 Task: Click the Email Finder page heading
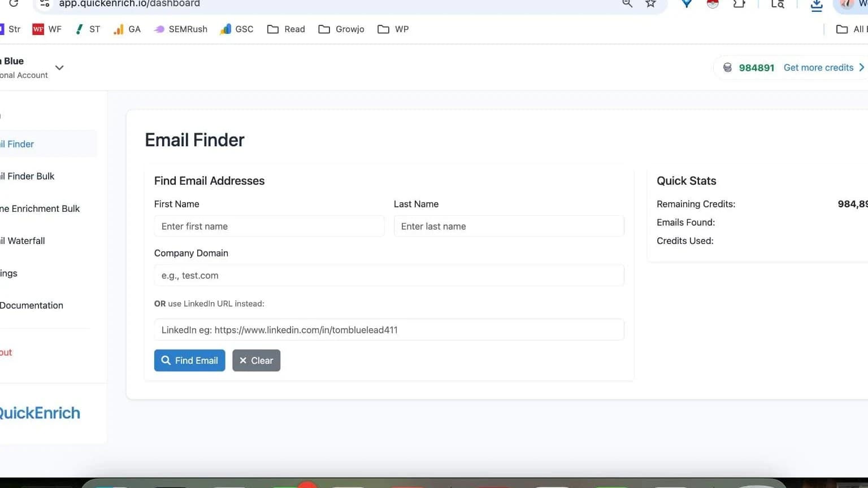194,140
